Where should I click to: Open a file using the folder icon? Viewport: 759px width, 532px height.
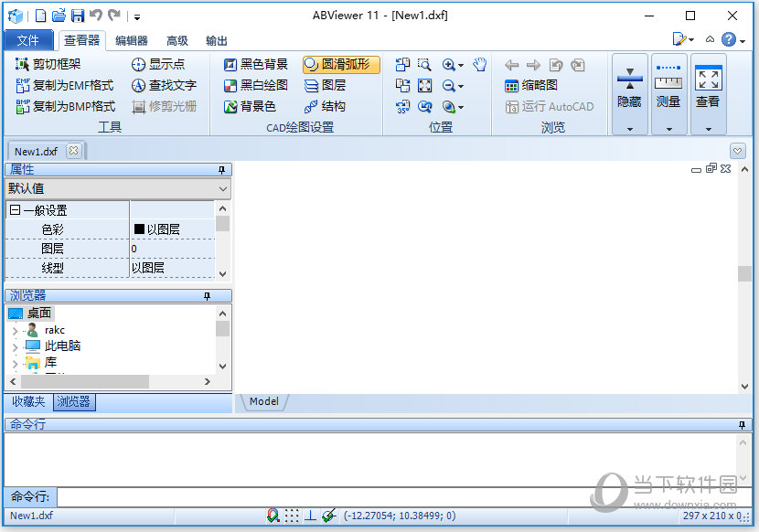(59, 16)
